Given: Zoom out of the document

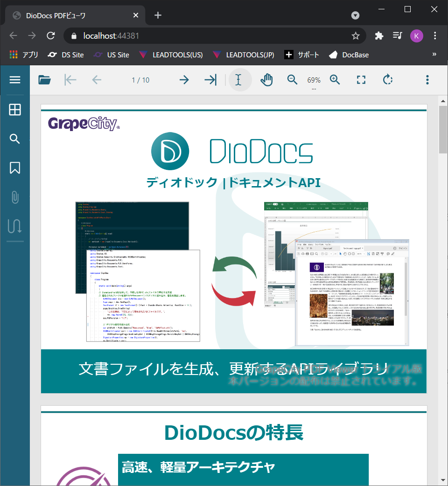Looking at the screenshot, I should (x=292, y=80).
